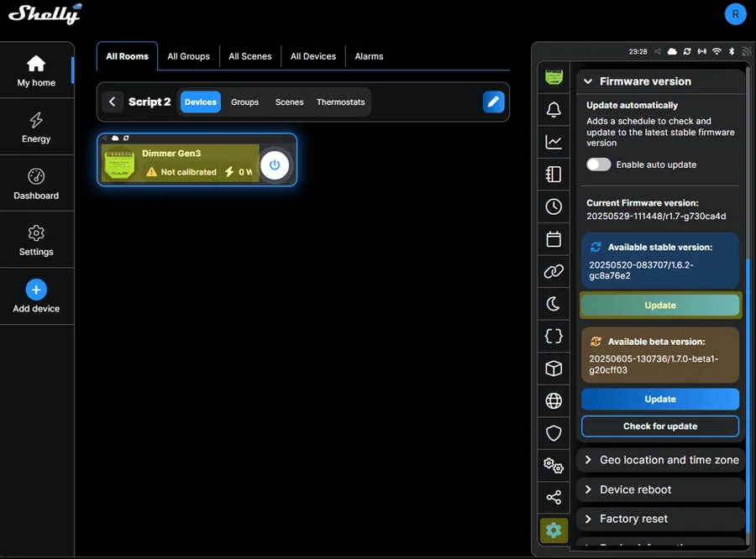Viewport: 756px width, 559px height.
Task: Select the Scenes filter tab
Action: point(289,102)
